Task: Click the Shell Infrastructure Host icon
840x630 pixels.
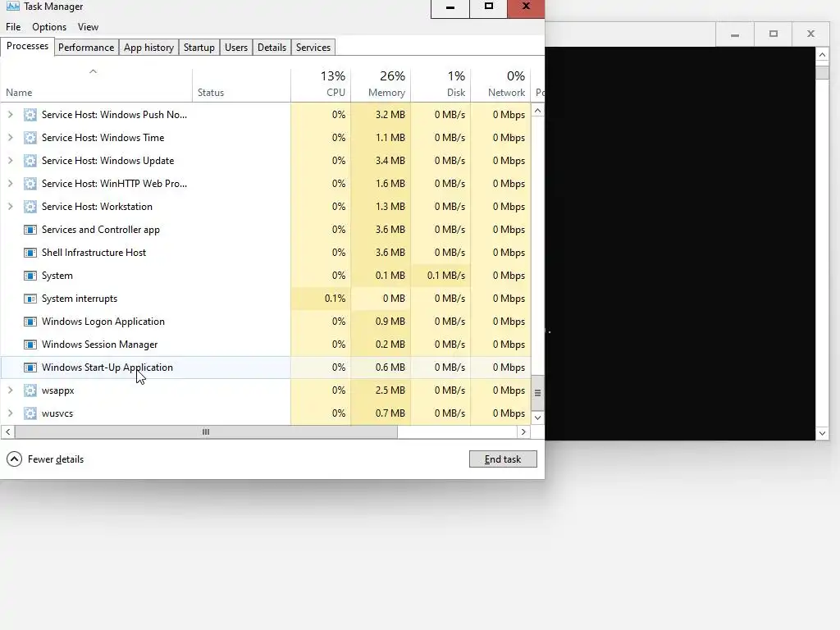Action: 30,253
